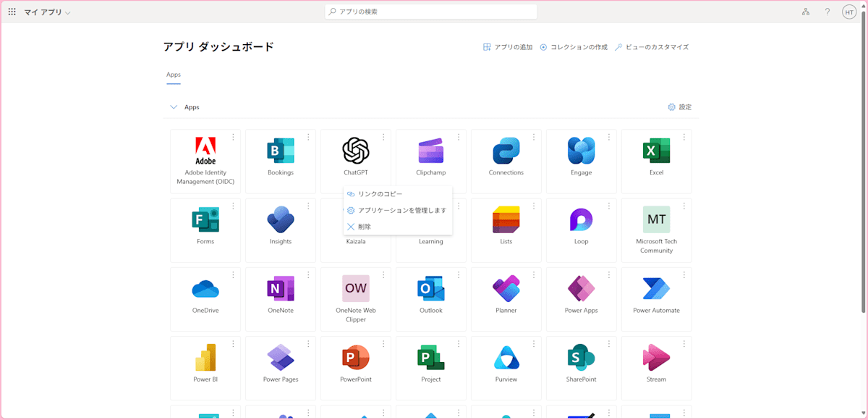Open more options on the Excel tile
The height and width of the screenshot is (420, 868).
click(x=684, y=137)
